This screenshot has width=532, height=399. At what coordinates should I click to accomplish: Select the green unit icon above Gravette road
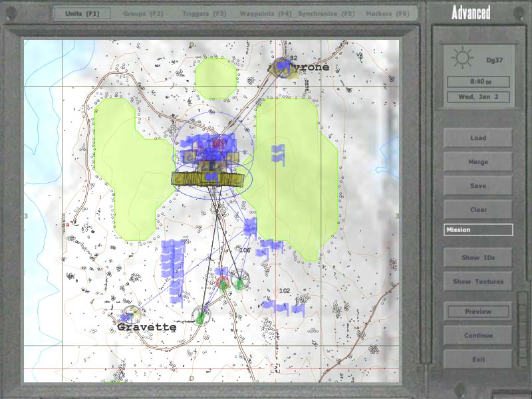(x=199, y=317)
